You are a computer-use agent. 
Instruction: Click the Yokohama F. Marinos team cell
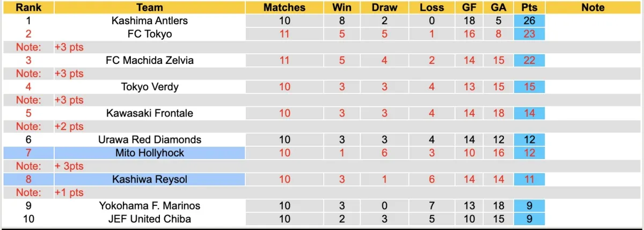click(x=150, y=205)
